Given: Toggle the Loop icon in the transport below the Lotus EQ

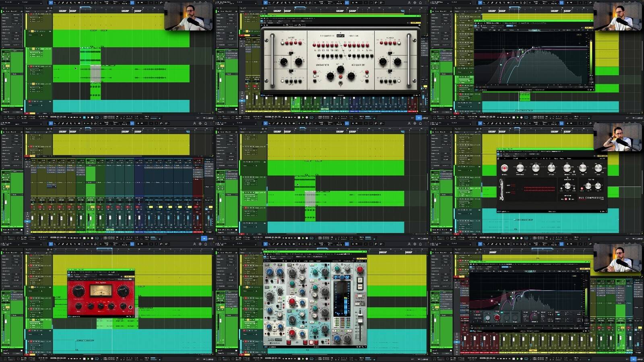Looking at the screenshot, I should (x=311, y=117).
